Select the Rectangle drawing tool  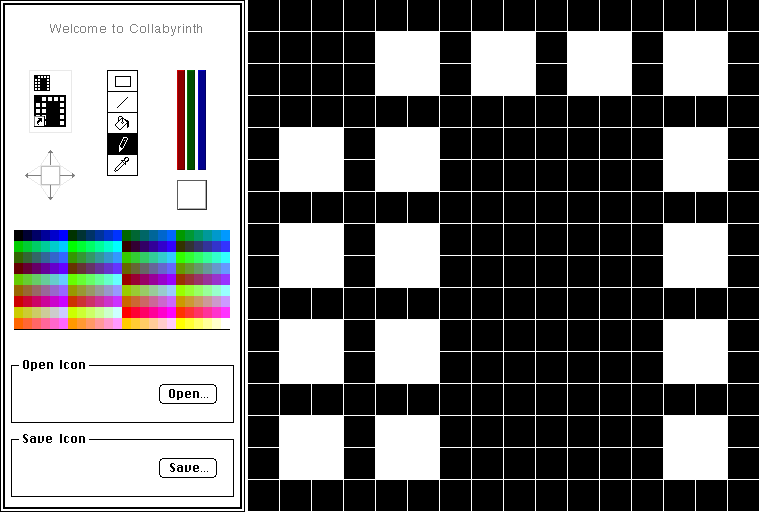122,81
